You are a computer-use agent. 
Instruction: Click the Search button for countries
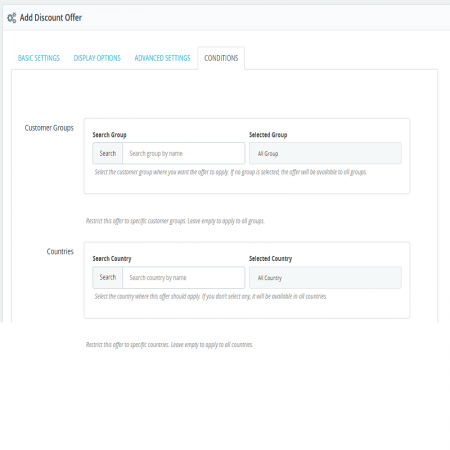click(108, 277)
